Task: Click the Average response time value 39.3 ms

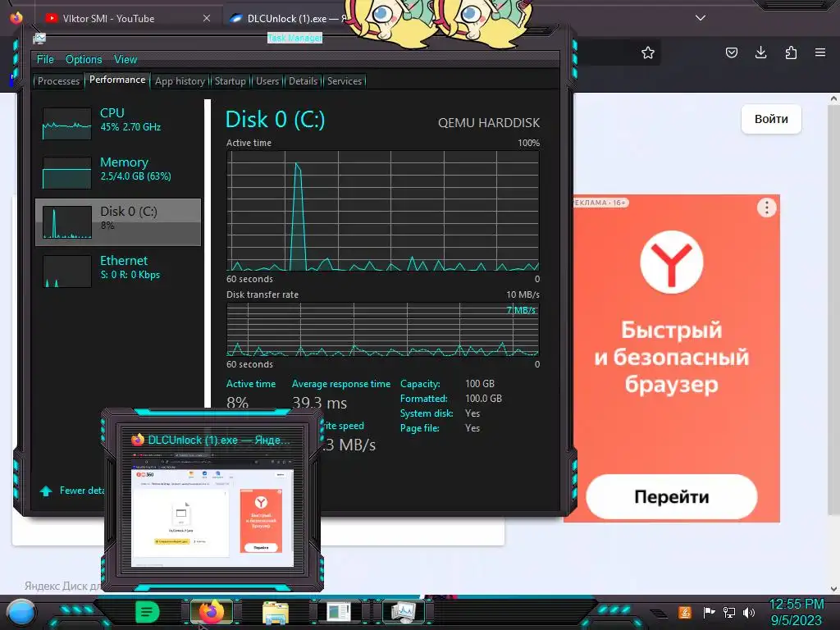Action: click(x=319, y=403)
